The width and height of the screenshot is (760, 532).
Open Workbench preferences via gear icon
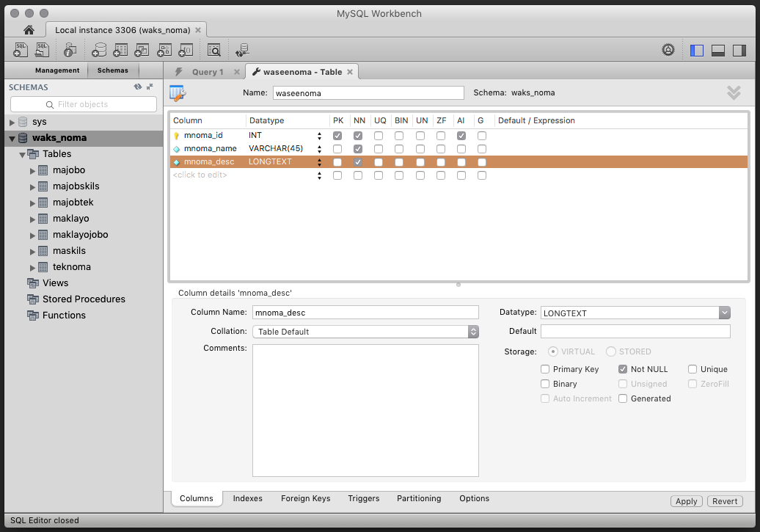click(x=668, y=49)
